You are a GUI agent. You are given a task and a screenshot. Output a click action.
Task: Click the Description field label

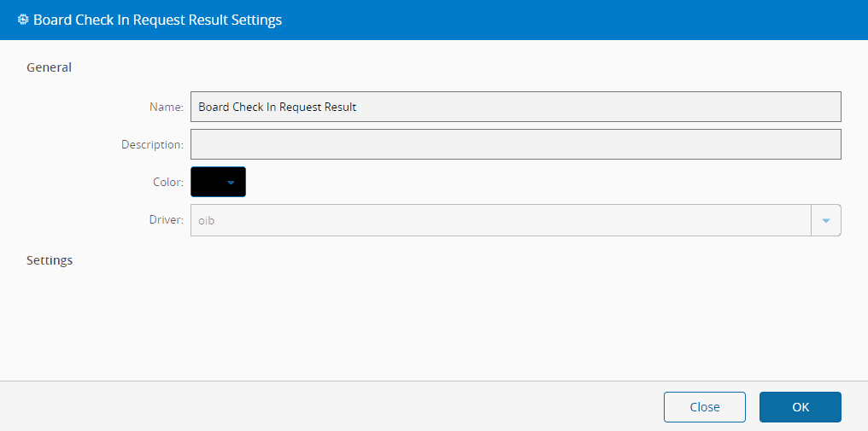tap(152, 145)
